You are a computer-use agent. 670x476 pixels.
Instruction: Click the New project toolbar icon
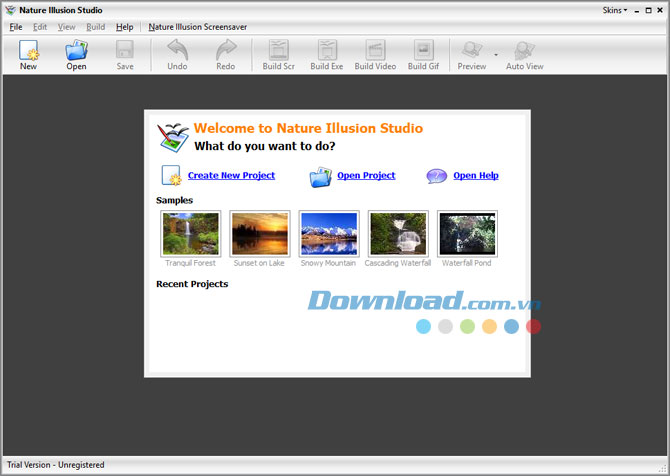(x=29, y=50)
